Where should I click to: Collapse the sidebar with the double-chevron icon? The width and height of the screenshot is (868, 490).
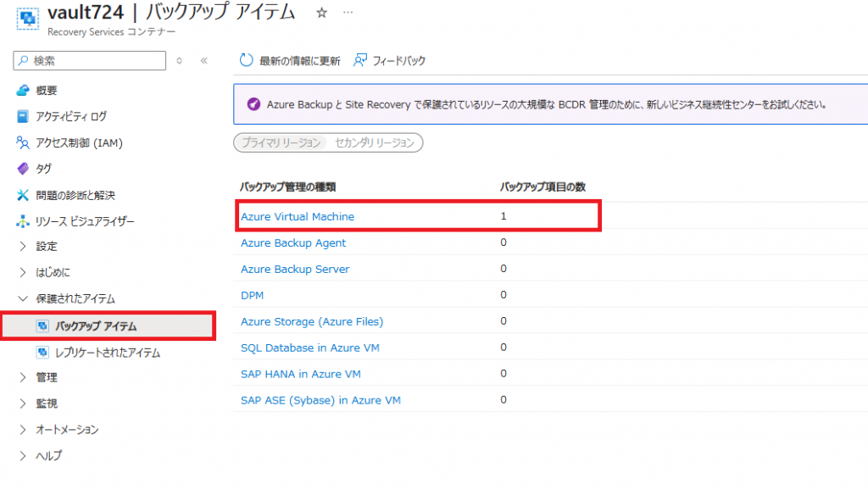click(x=203, y=61)
